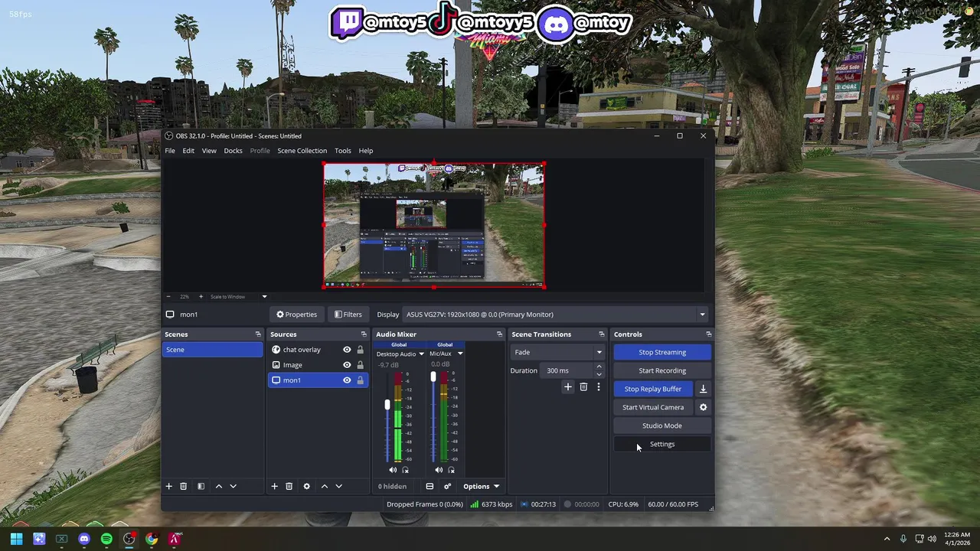
Task: Add a new source with plus icon
Action: [x=274, y=486]
